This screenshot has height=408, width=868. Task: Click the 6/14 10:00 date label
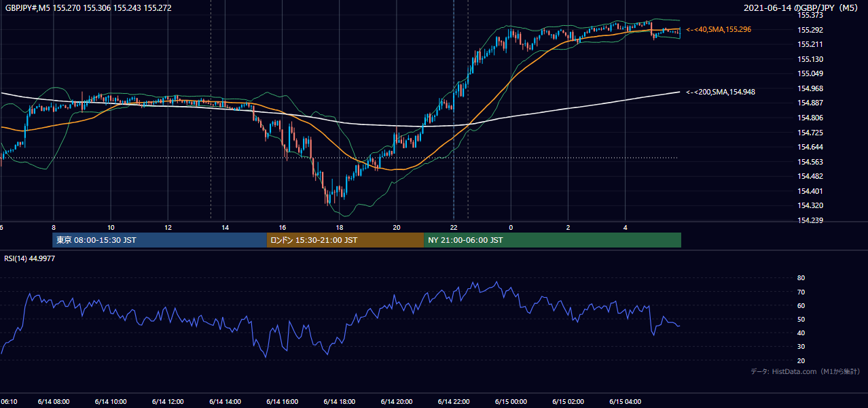tap(111, 401)
